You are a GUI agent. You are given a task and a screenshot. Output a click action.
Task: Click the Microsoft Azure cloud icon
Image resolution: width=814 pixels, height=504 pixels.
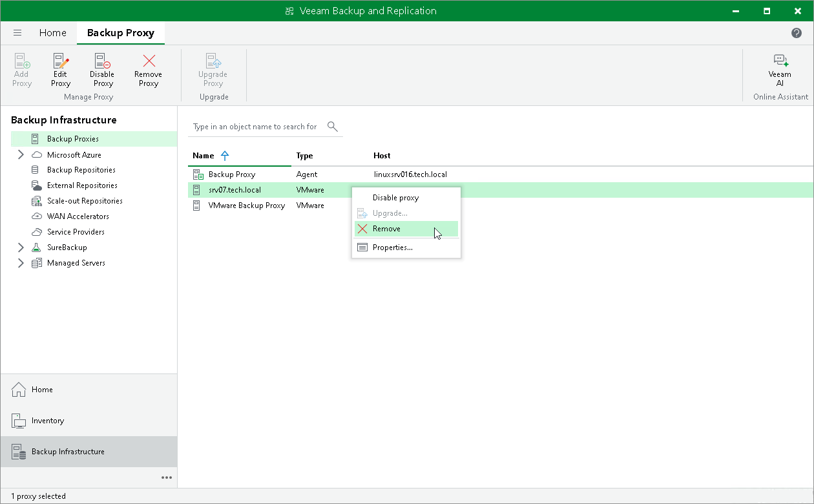[37, 155]
